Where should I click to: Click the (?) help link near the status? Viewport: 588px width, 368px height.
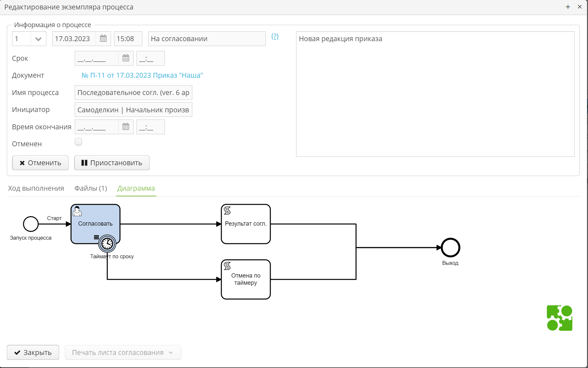pos(275,37)
